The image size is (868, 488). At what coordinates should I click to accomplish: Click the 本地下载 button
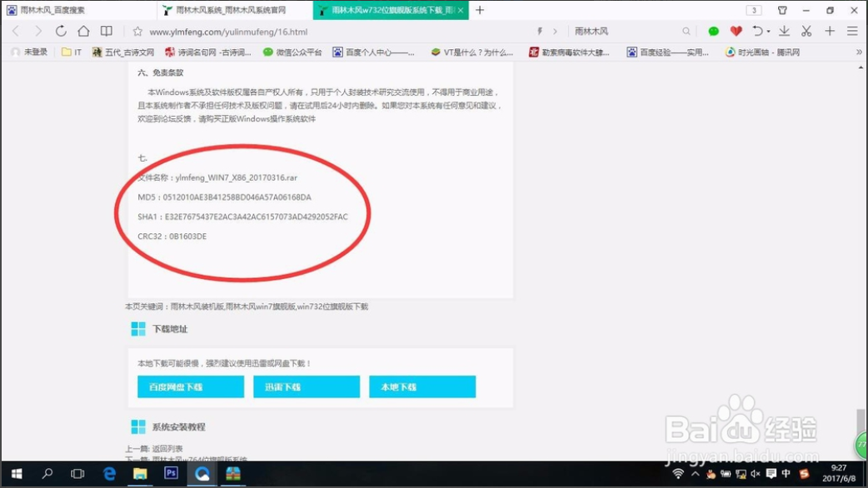click(422, 386)
